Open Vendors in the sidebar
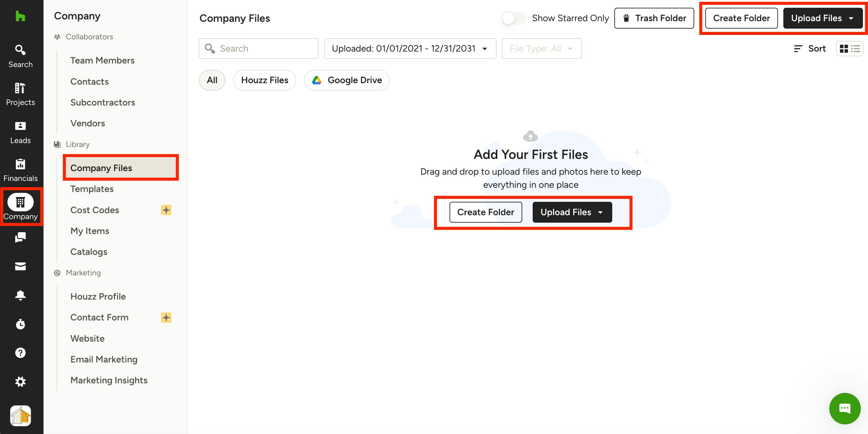Image resolution: width=868 pixels, height=434 pixels. [x=88, y=123]
